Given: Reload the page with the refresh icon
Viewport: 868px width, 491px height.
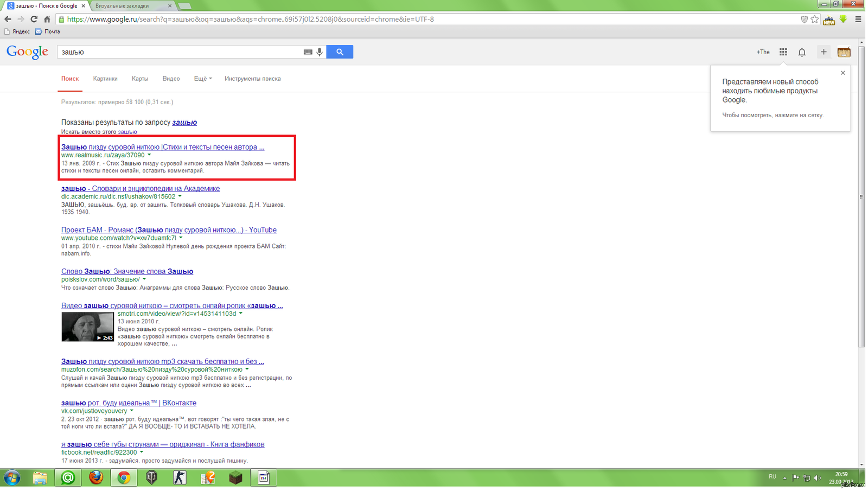Looking at the screenshot, I should (x=34, y=19).
